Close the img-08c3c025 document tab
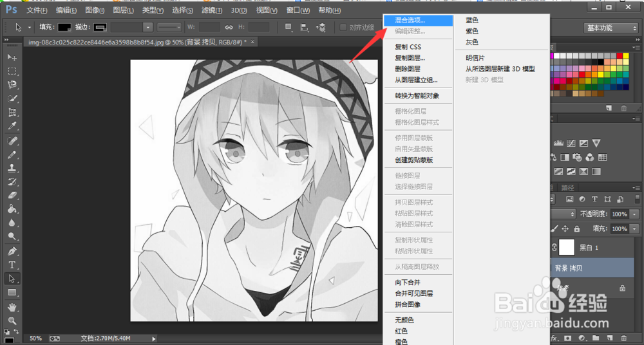This screenshot has width=644, height=345. 252,42
